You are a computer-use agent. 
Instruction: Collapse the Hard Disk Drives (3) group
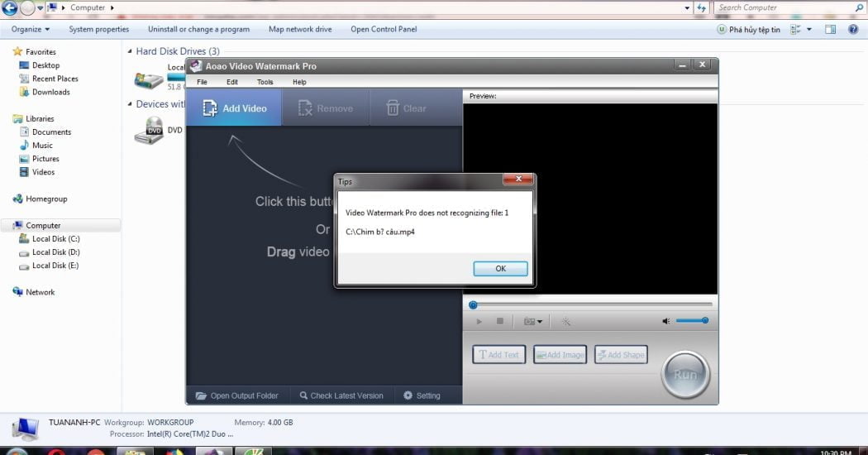[x=130, y=51]
